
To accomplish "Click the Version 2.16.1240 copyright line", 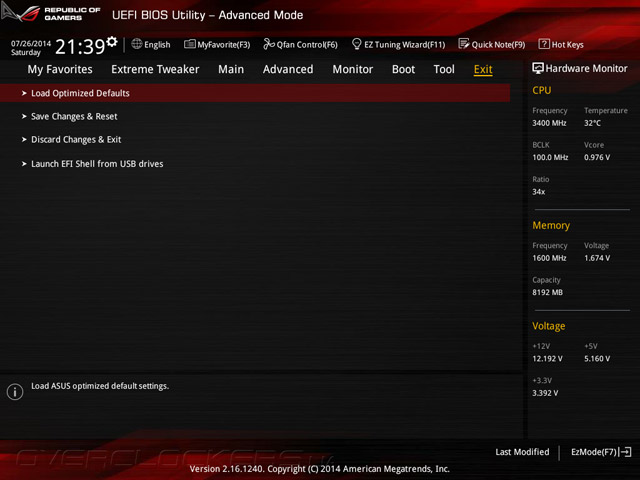I will (x=320, y=469).
